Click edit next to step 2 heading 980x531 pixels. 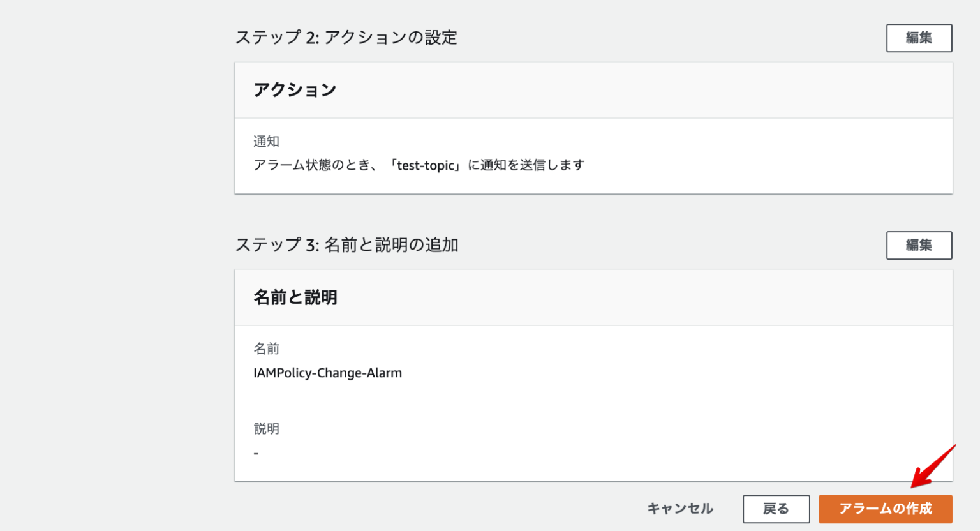[919, 38]
